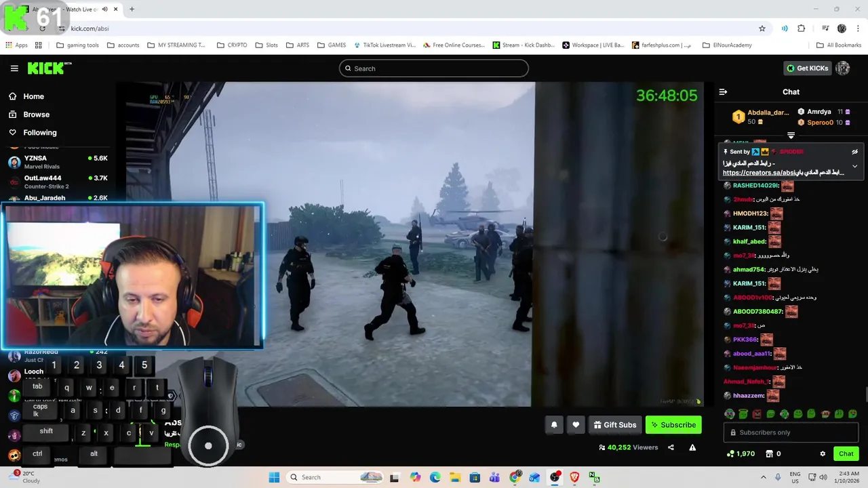Open the Abu_Jaradeh channel in sidebar

tap(58, 198)
